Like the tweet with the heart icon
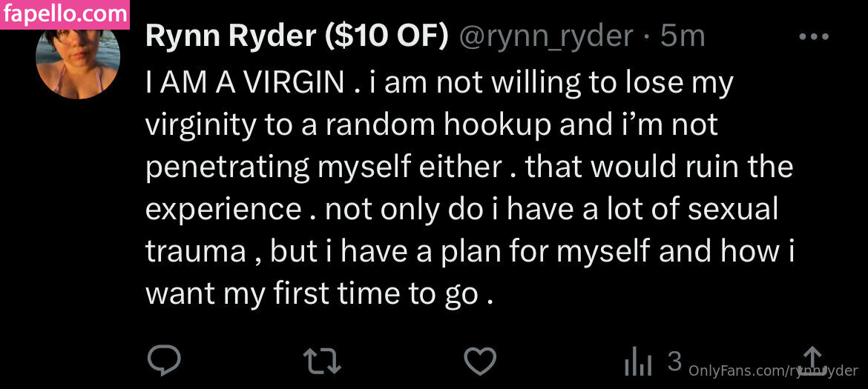 pyautogui.click(x=480, y=361)
